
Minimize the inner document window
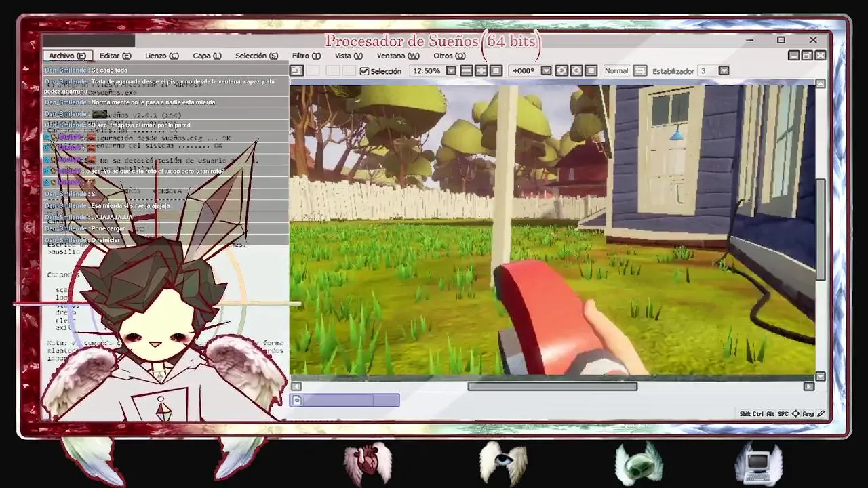pyautogui.click(x=794, y=56)
